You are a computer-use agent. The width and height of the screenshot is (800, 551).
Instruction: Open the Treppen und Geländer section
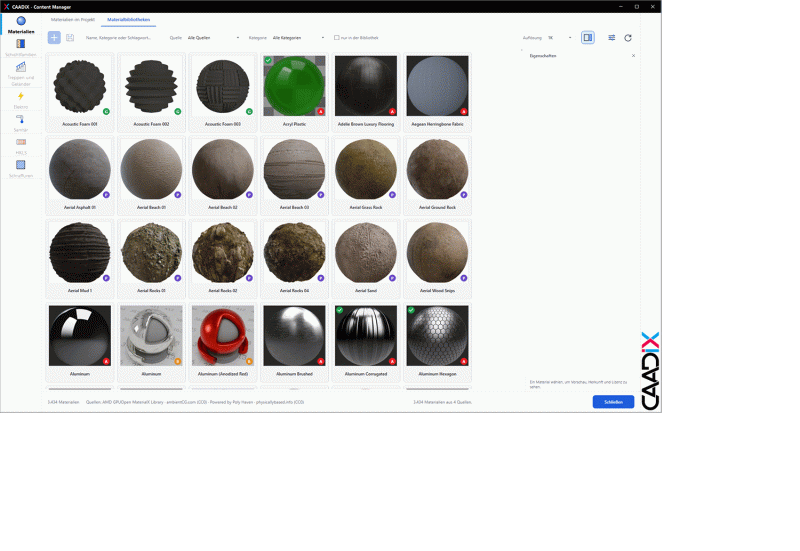tap(21, 73)
